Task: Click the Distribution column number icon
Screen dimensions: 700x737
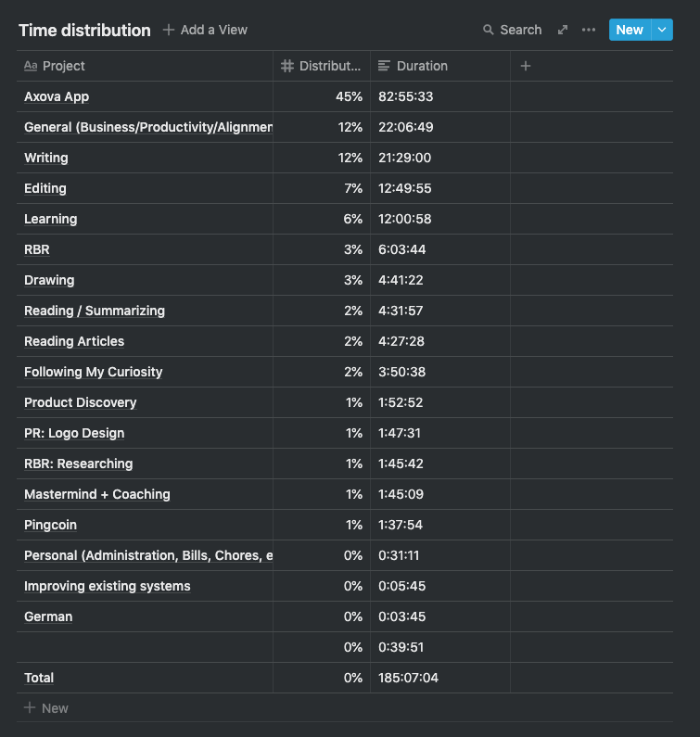Action: click(x=287, y=66)
